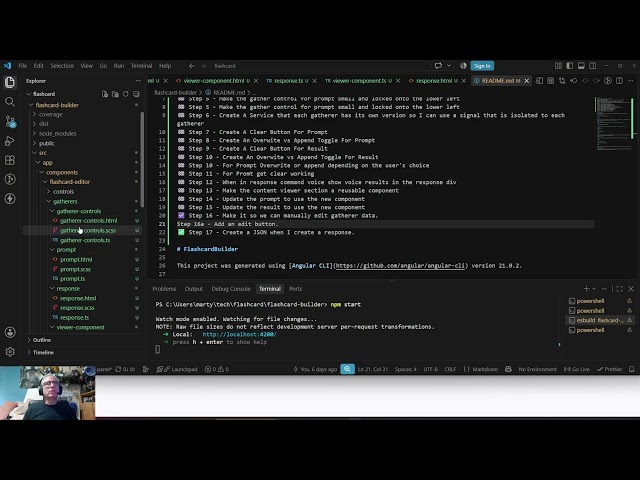The width and height of the screenshot is (640, 480).
Task: Close the bottom terminal panel
Action: click(x=631, y=289)
